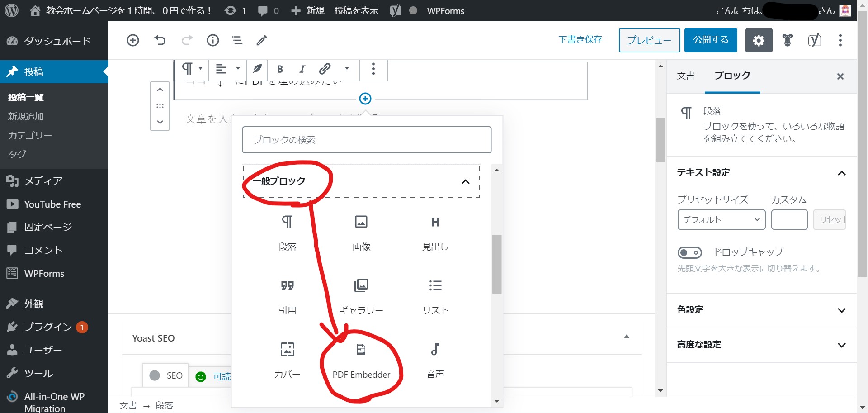Switch to the 文書 tab
Screen dimensions: 868x413
tap(685, 76)
